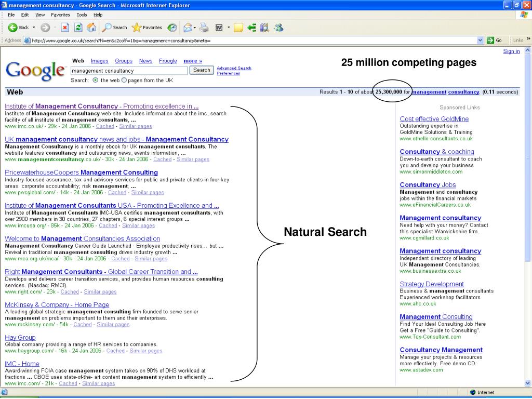Switch to Google Images tab

point(99,61)
